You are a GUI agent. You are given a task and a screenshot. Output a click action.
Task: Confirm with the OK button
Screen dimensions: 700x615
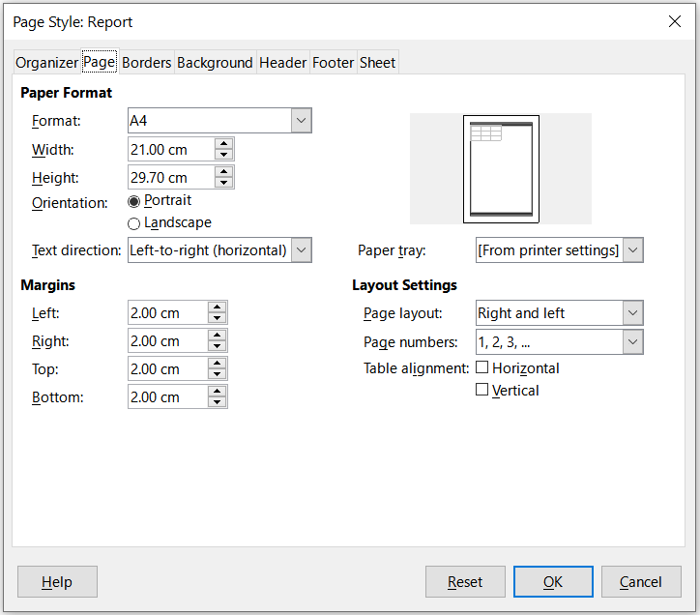coord(553,581)
